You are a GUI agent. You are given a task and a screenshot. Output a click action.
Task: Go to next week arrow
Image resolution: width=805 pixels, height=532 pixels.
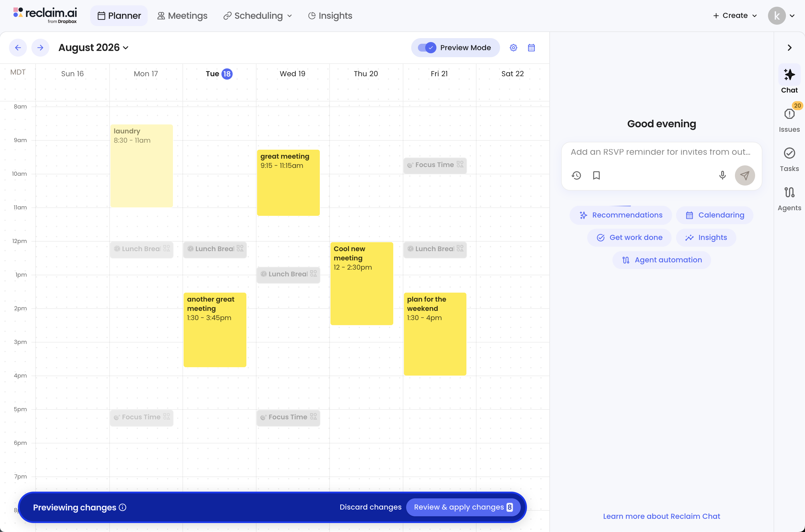coord(40,47)
